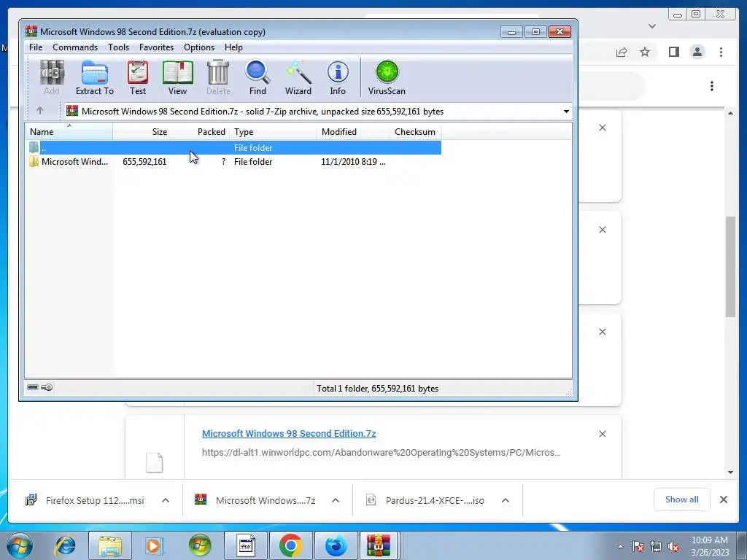
Task: Expand the archive path dropdown
Action: tap(566, 112)
